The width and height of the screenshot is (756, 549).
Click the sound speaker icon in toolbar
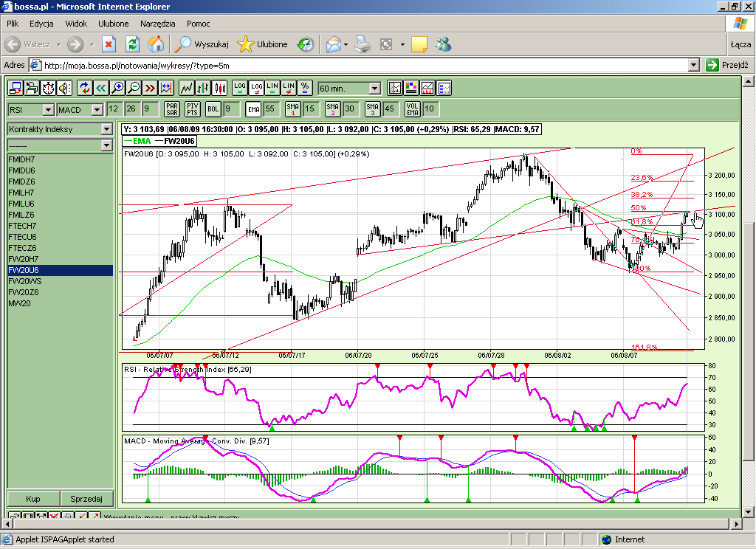[x=64, y=89]
